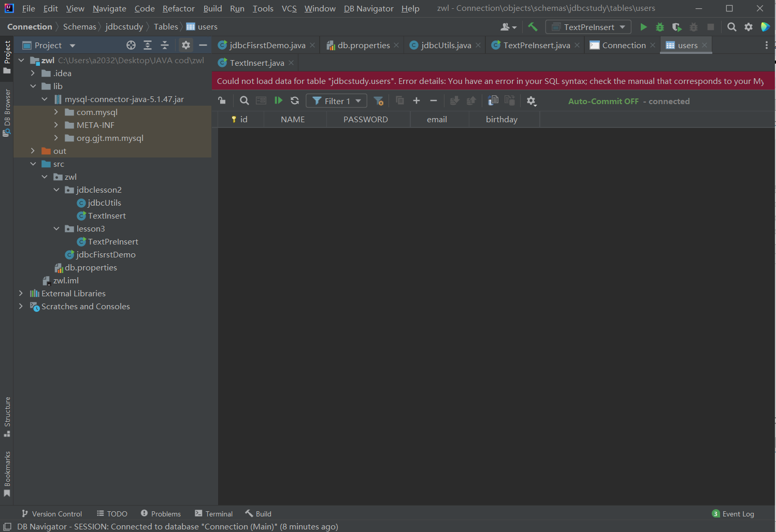The width and height of the screenshot is (776, 532).
Task: Click the colorful plugin icon at toolbar end
Action: click(765, 27)
